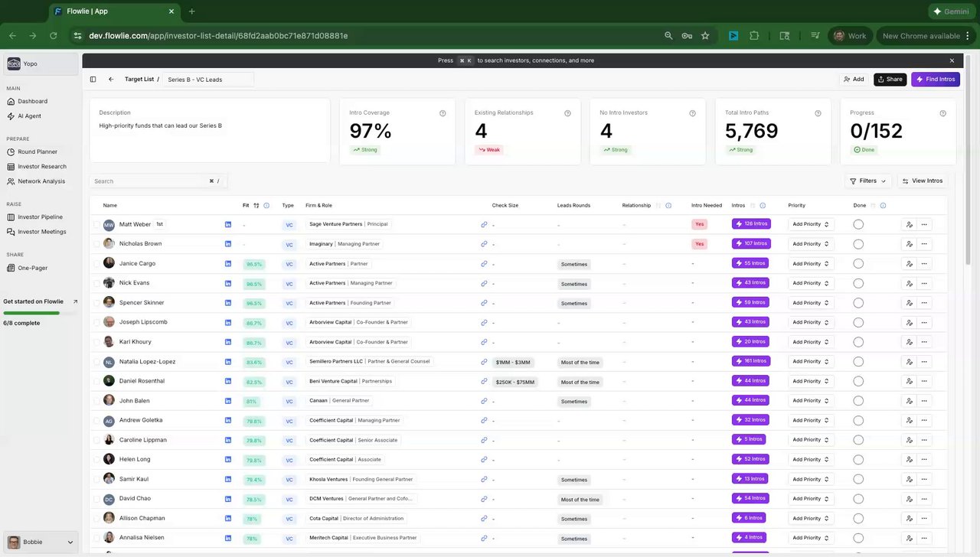Show the Fit column info tooltip
Viewport: 980px width, 557px height.
point(266,205)
